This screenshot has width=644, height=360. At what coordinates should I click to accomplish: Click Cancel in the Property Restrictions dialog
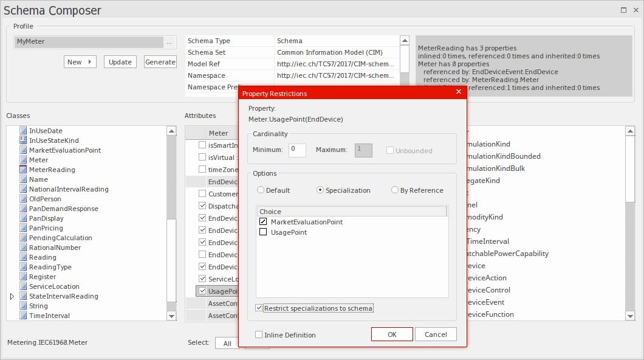(435, 334)
